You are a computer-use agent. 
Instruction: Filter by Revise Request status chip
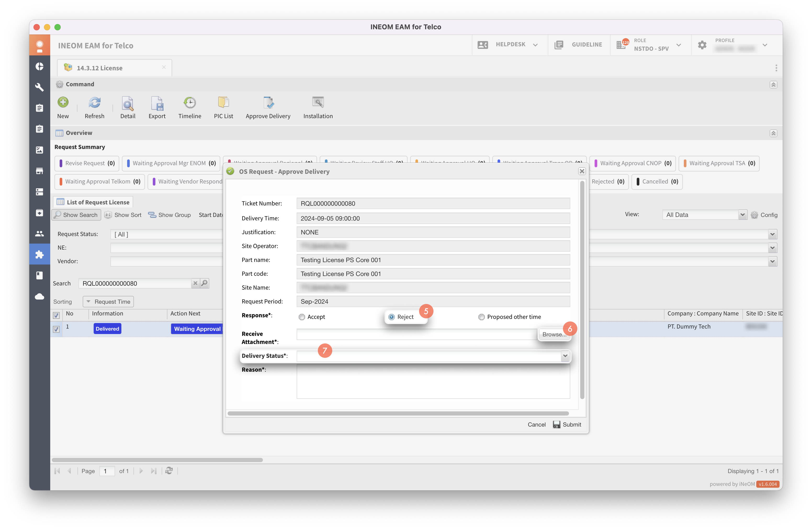tap(87, 163)
